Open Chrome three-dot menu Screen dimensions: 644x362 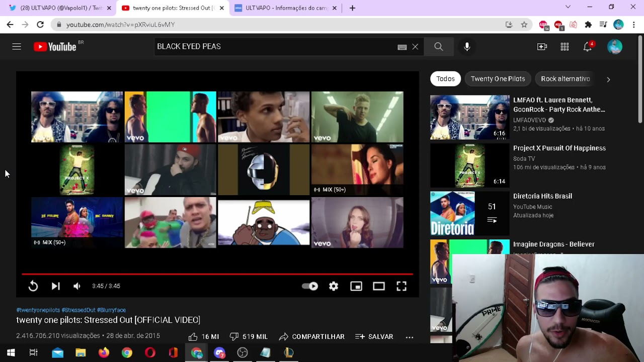[633, 25]
